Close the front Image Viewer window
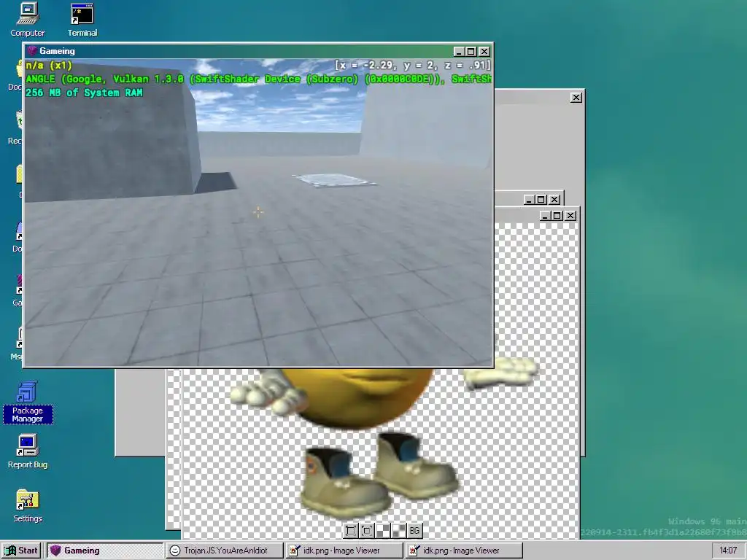Screen dimensions: 747x560 pyautogui.click(x=570, y=216)
